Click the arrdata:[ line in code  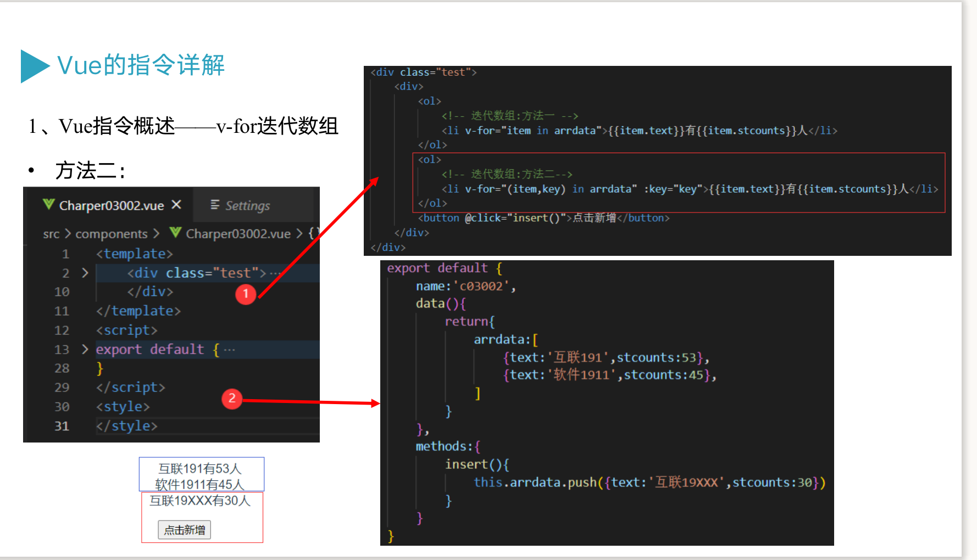coord(506,339)
